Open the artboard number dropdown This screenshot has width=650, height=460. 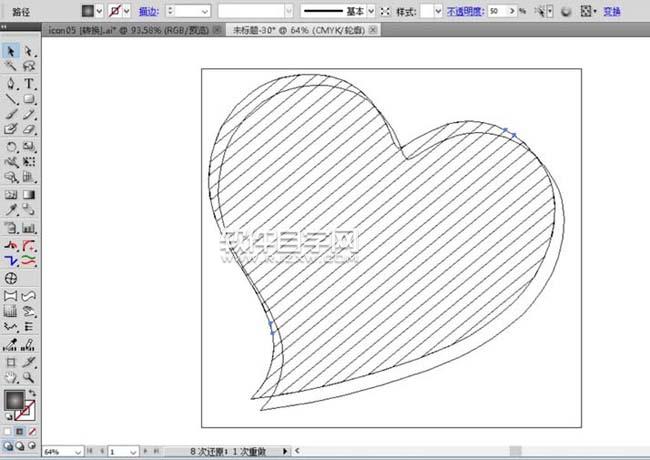tap(133, 452)
